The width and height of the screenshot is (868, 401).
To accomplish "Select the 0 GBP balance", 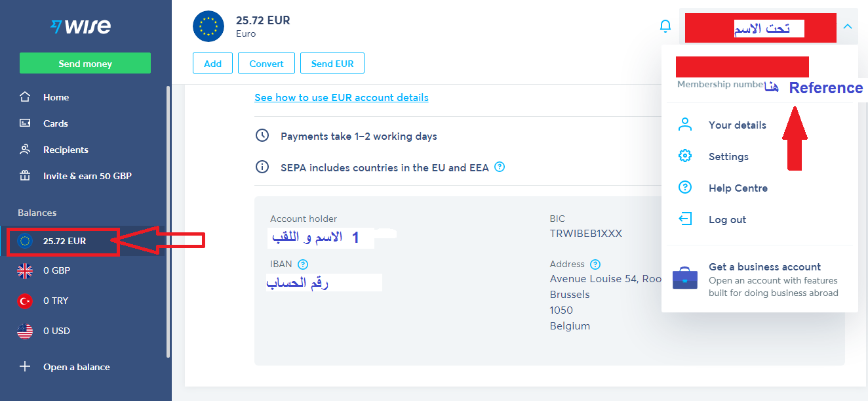I will pyautogui.click(x=85, y=270).
